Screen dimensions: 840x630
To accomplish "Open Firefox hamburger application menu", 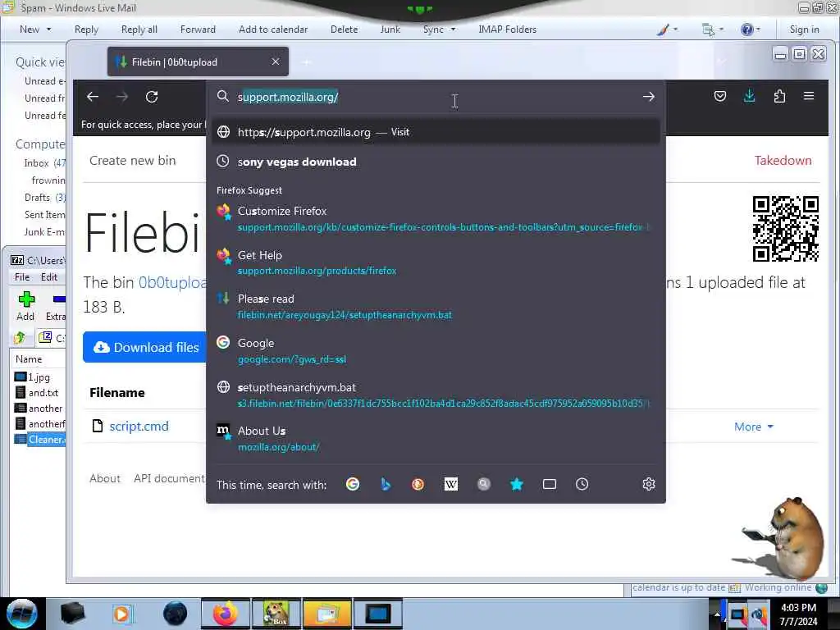I will pos(809,96).
